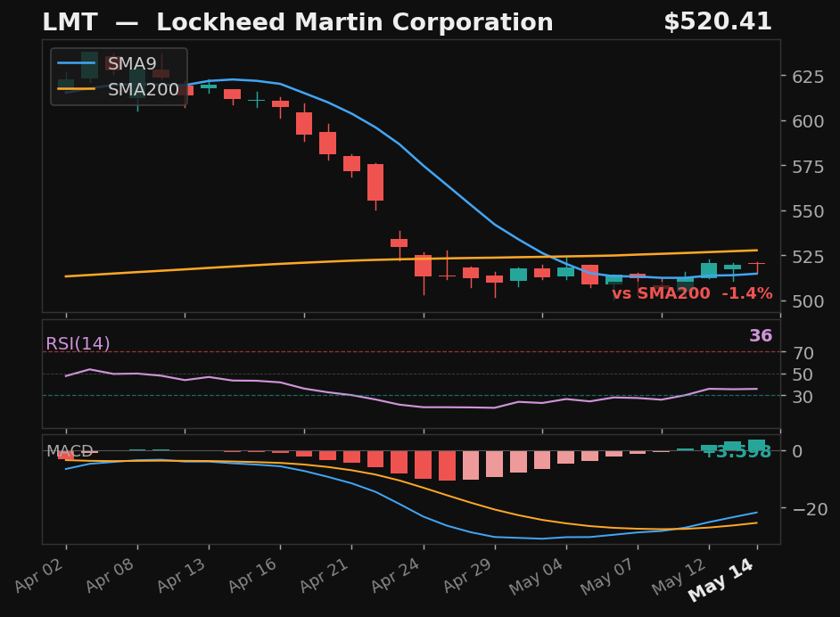Click the $520.41 current price label
Screen dimensions: 840x617
(718, 22)
